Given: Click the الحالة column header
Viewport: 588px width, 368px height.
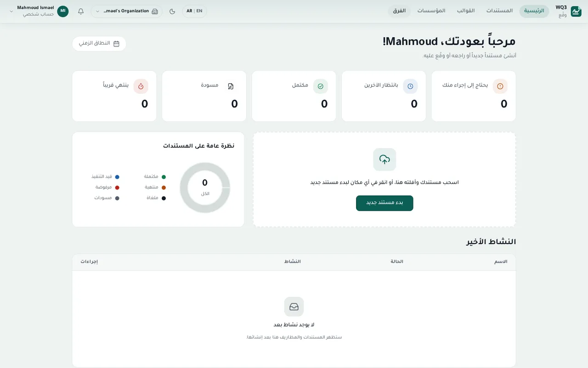Looking at the screenshot, I should pyautogui.click(x=397, y=262).
